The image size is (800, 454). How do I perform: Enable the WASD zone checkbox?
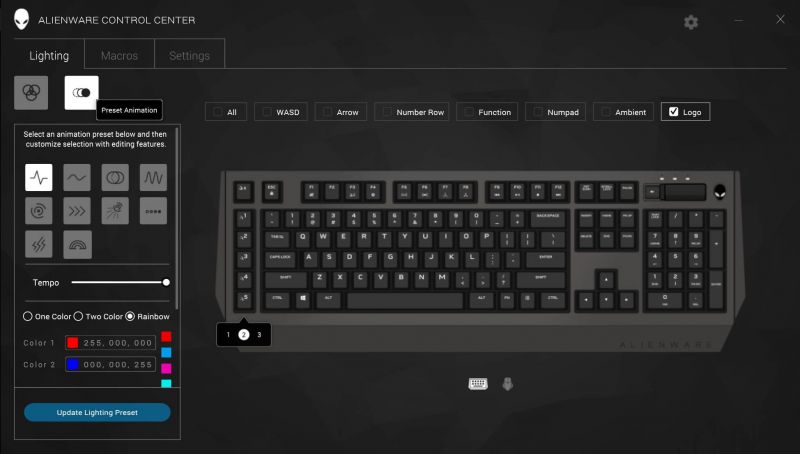tap(267, 112)
